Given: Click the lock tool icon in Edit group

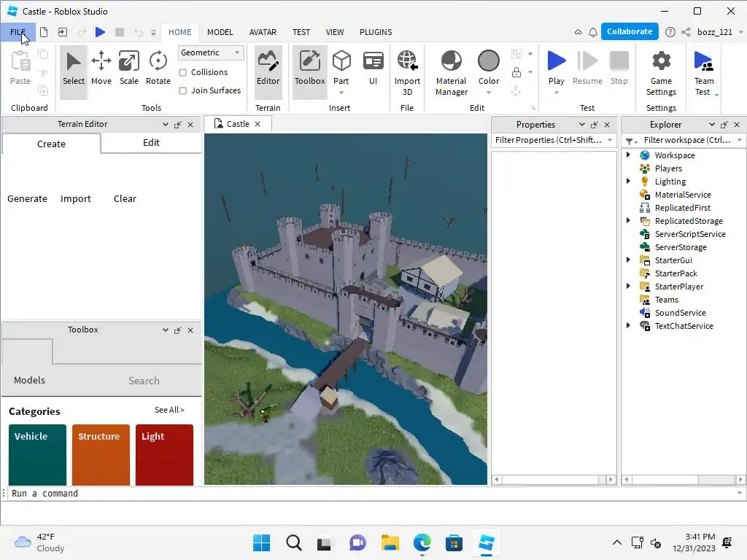Looking at the screenshot, I should pyautogui.click(x=516, y=72).
